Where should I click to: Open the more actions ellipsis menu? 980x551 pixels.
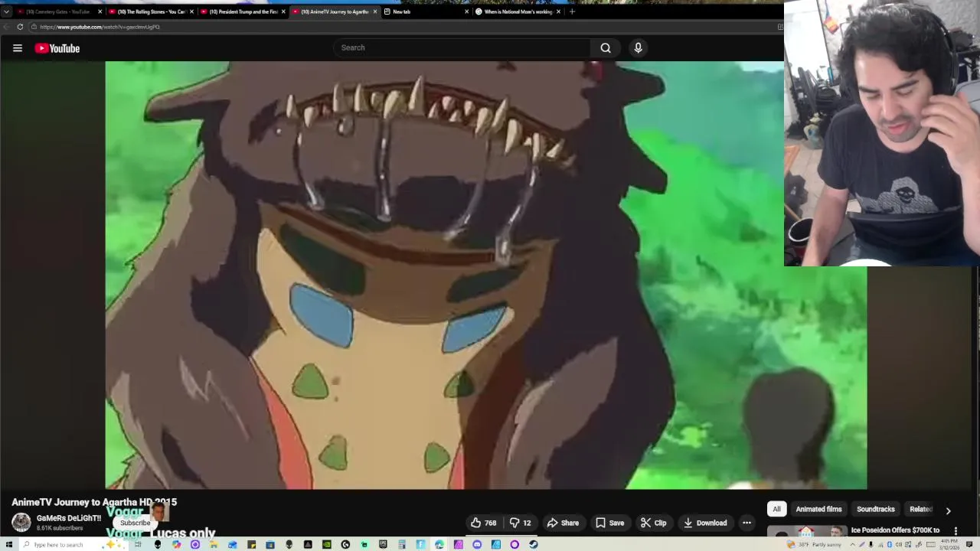click(746, 523)
